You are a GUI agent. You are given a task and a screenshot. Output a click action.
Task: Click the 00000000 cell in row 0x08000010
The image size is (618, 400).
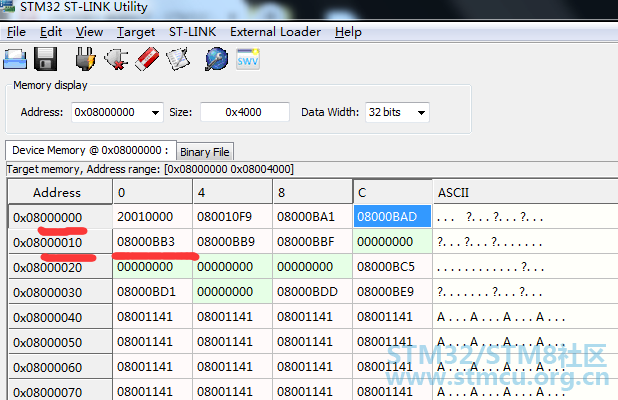(x=393, y=242)
